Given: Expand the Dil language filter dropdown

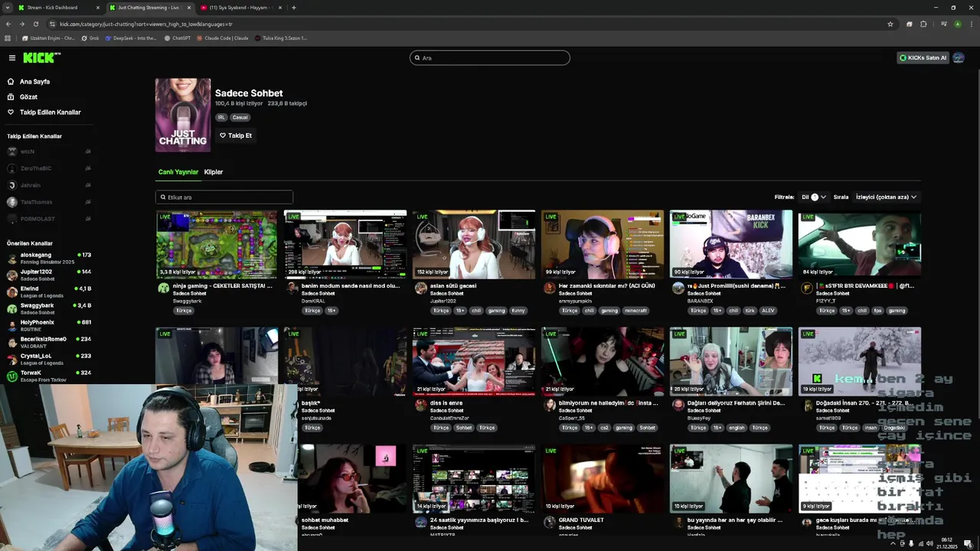Looking at the screenshot, I should tap(814, 197).
